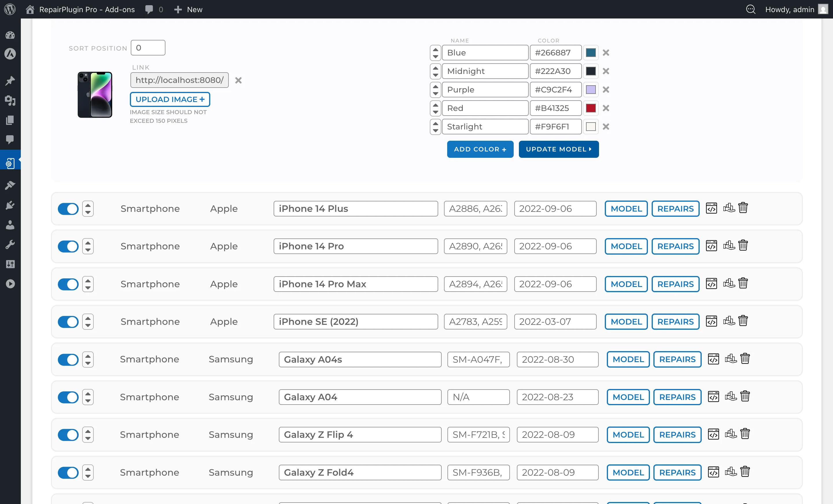Click the sort stepper next to Blue color
The height and width of the screenshot is (504, 833).
pyautogui.click(x=435, y=53)
